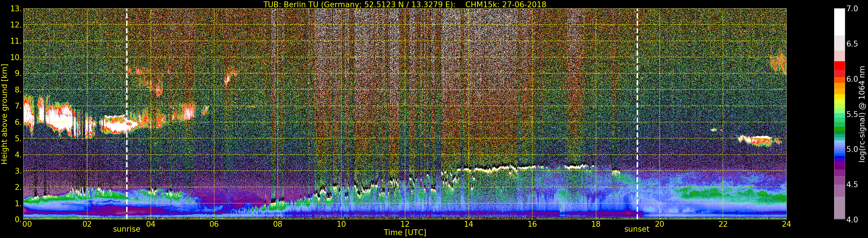Select time axis tick "16"
Screen dimensions: 868x238
point(532,224)
